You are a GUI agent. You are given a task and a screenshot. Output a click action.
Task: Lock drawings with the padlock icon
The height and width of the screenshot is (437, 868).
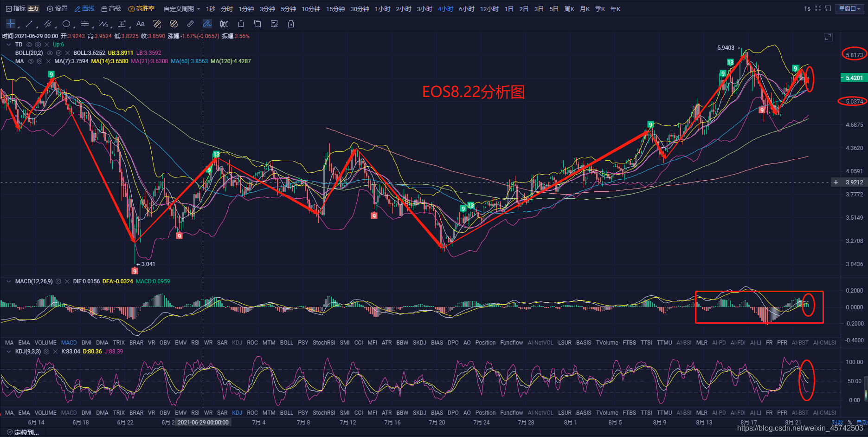click(x=241, y=24)
